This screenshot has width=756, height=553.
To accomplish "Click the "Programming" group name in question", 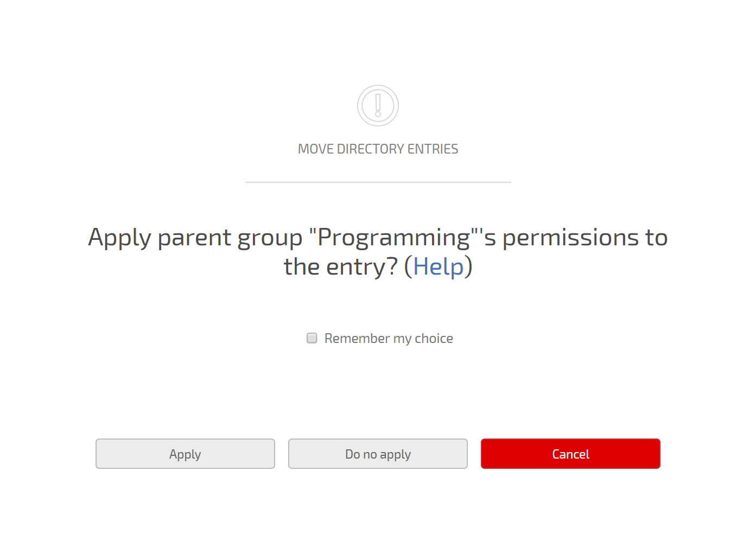I will (394, 237).
